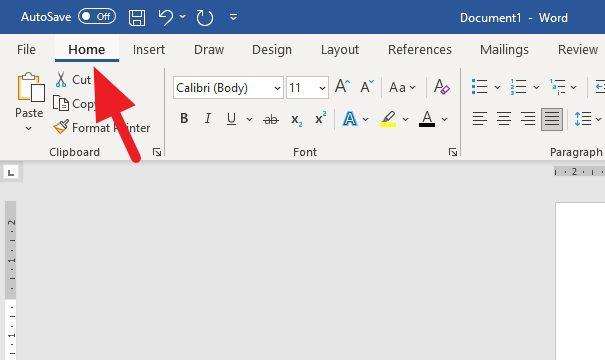Click the vertical ruler
605x360 pixels.
pyautogui.click(x=12, y=281)
